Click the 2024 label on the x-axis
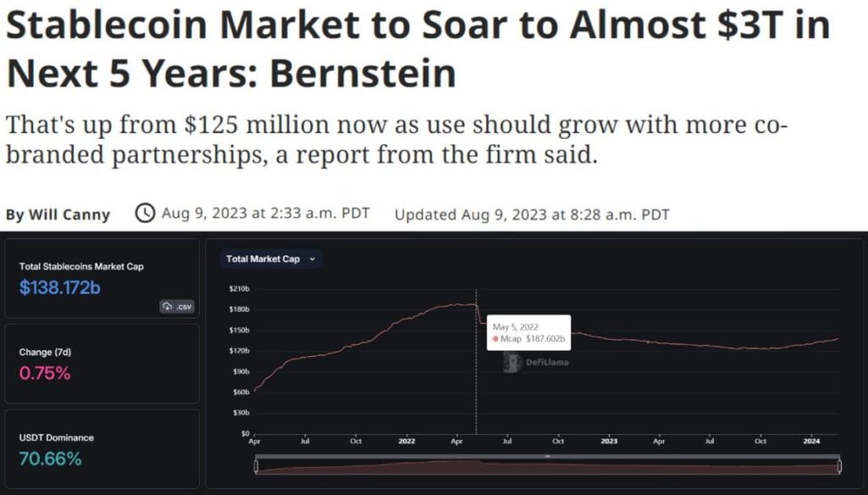Screen dimensions: 868x495 tap(811, 442)
